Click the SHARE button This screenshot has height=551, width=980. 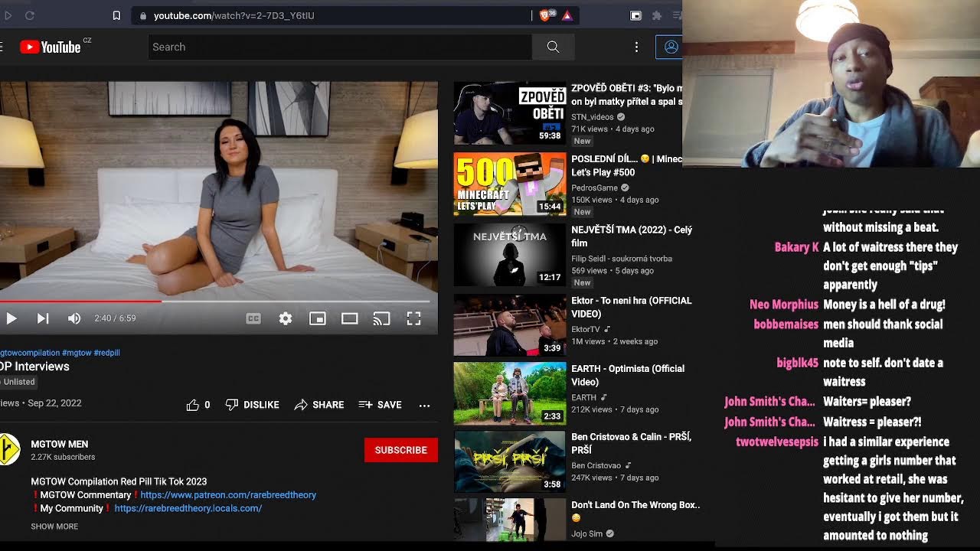[319, 405]
